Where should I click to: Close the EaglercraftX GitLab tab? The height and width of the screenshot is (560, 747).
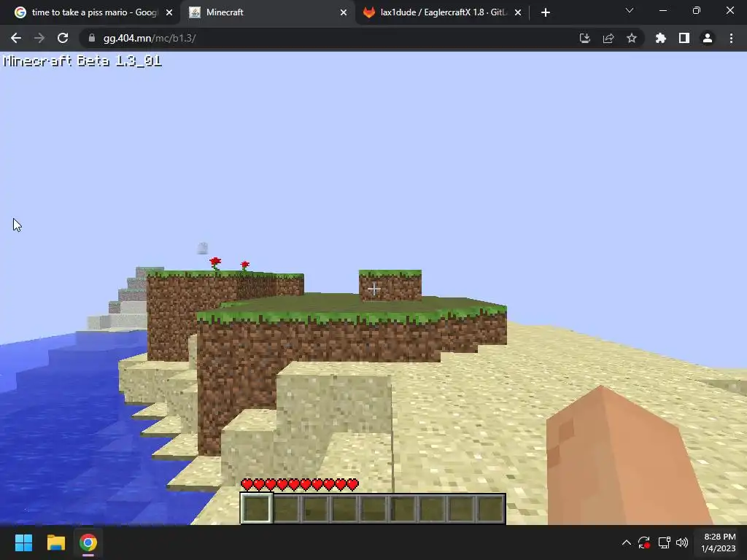[x=518, y=12]
